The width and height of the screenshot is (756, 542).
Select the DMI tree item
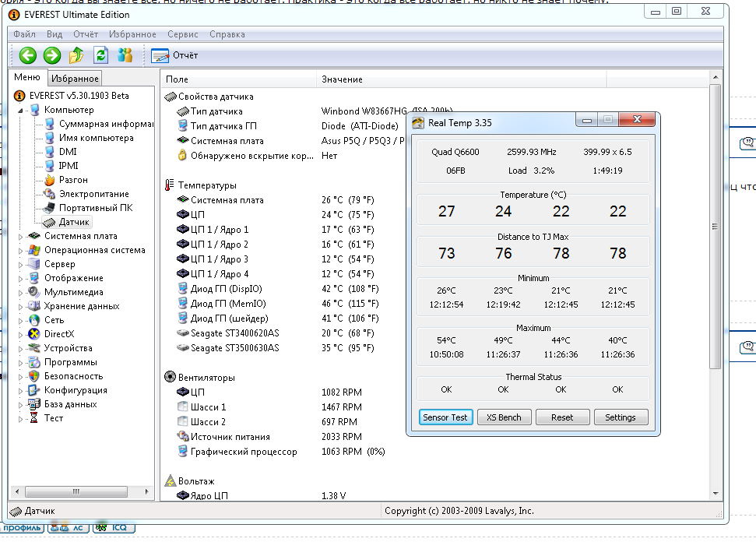pyautogui.click(x=68, y=152)
